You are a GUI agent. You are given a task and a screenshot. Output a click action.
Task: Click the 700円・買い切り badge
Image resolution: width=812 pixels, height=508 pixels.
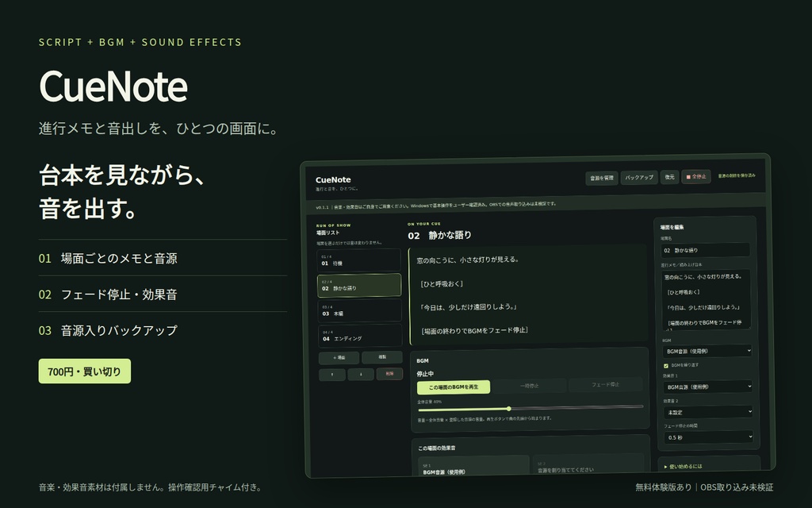click(x=84, y=371)
